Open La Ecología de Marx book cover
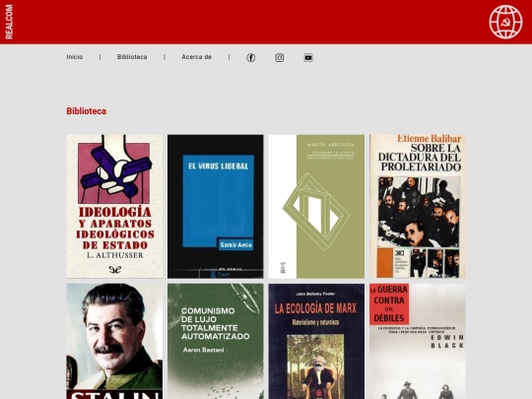The image size is (532, 399). tap(316, 341)
